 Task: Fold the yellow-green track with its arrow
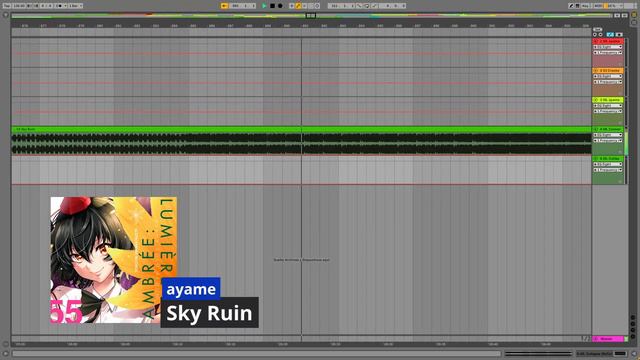point(596,100)
